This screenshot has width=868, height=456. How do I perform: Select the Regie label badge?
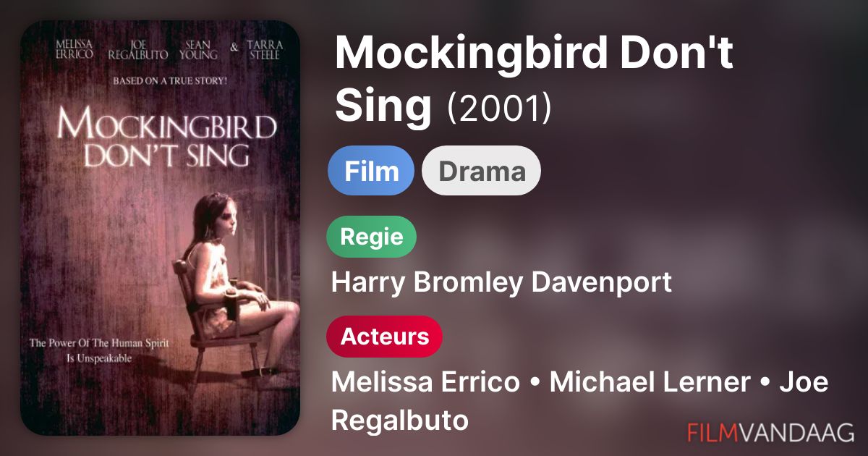click(x=372, y=237)
